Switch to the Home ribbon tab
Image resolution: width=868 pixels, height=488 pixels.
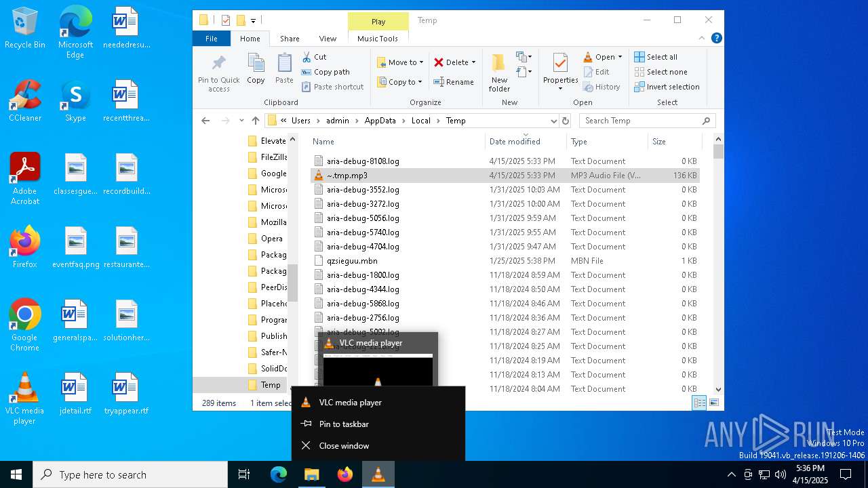pos(250,39)
